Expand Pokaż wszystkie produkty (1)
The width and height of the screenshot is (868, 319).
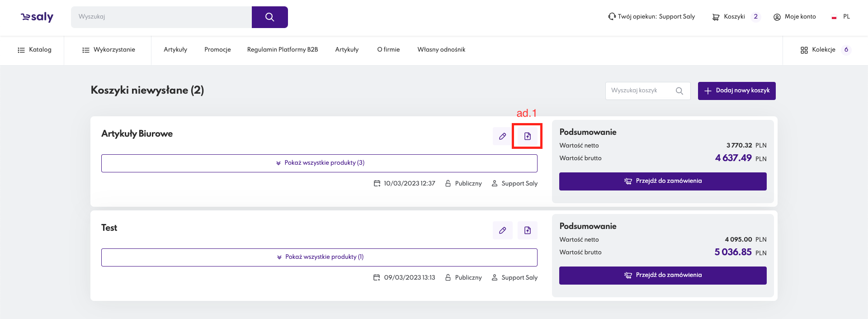pos(319,257)
